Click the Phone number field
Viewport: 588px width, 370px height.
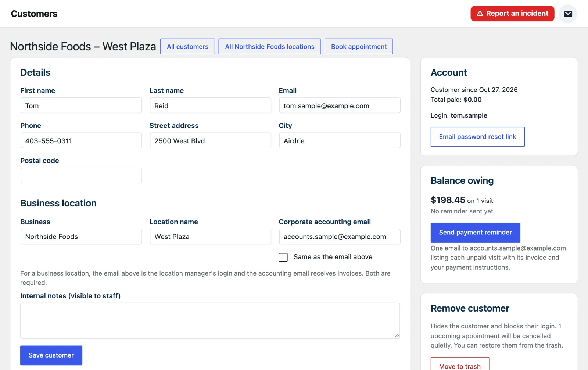(x=81, y=140)
